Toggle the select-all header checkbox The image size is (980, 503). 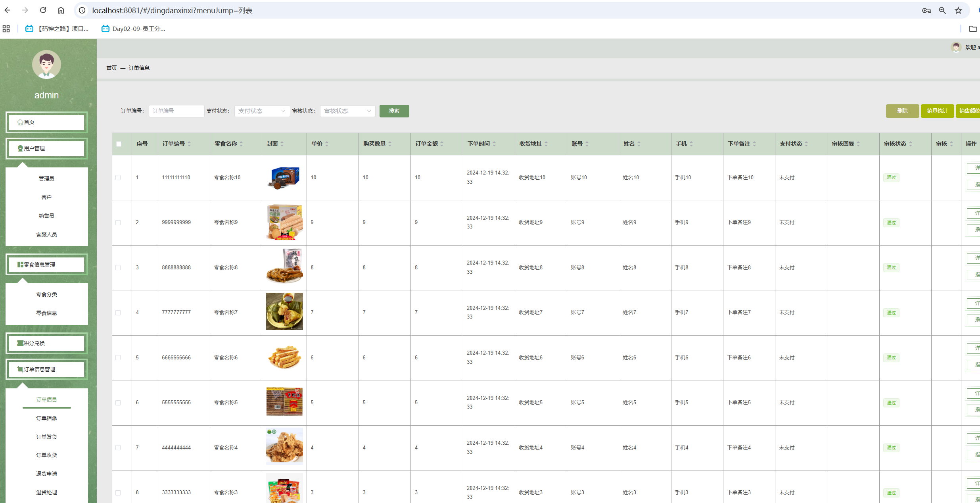pos(119,144)
